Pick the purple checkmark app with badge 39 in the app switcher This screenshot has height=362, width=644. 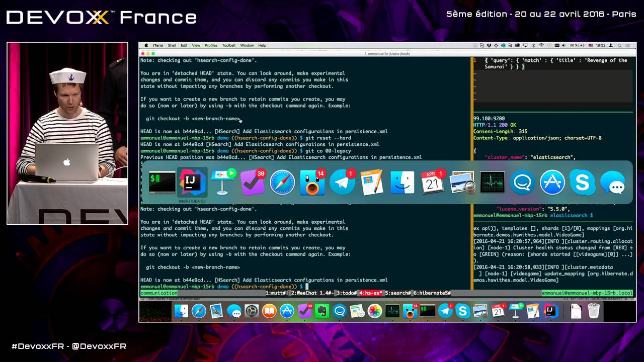click(253, 183)
